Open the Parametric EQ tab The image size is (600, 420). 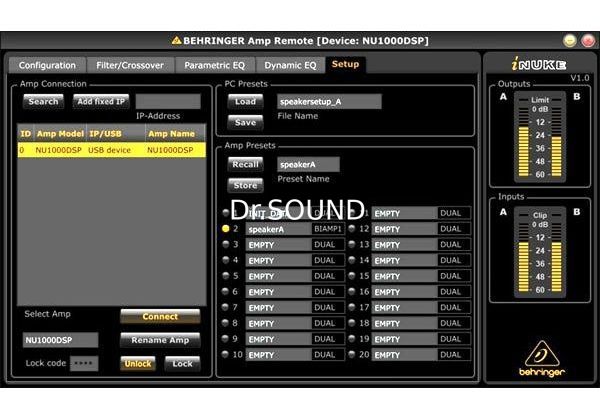(214, 65)
